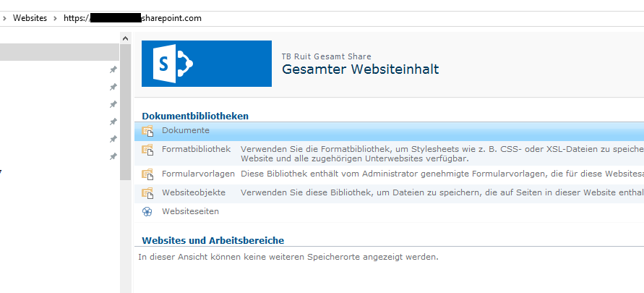Click the Websiteseiten flower icon
This screenshot has height=293, width=644.
(147, 212)
